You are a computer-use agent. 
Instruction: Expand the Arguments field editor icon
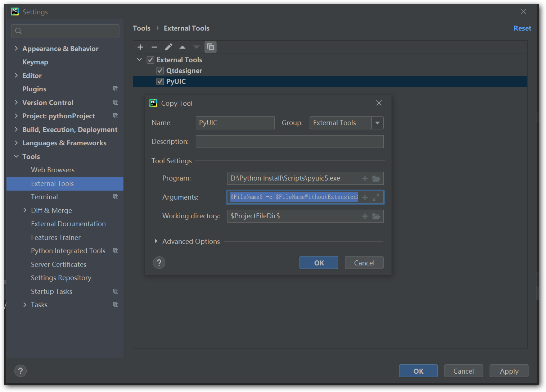point(376,197)
